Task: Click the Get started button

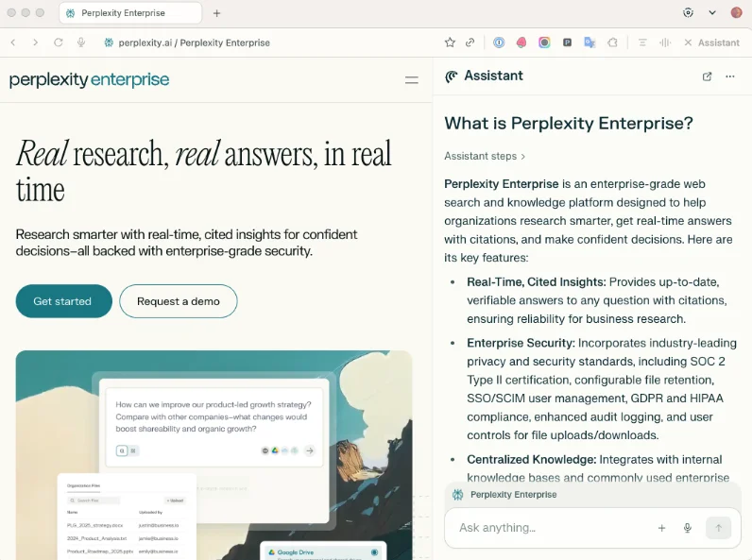Action: (x=64, y=301)
